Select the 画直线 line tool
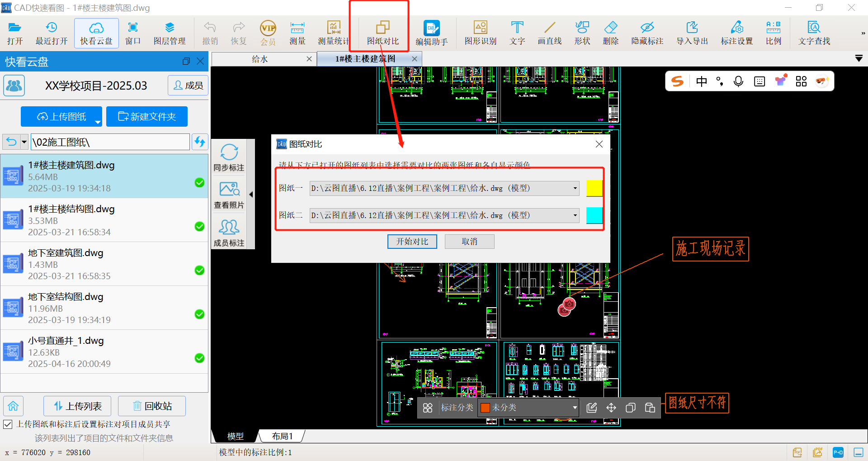The width and height of the screenshot is (868, 461). coord(549,33)
